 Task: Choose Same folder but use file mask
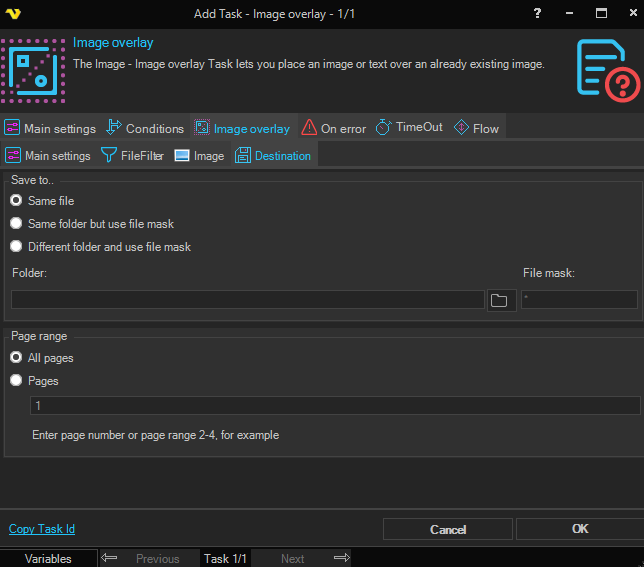[x=16, y=224]
